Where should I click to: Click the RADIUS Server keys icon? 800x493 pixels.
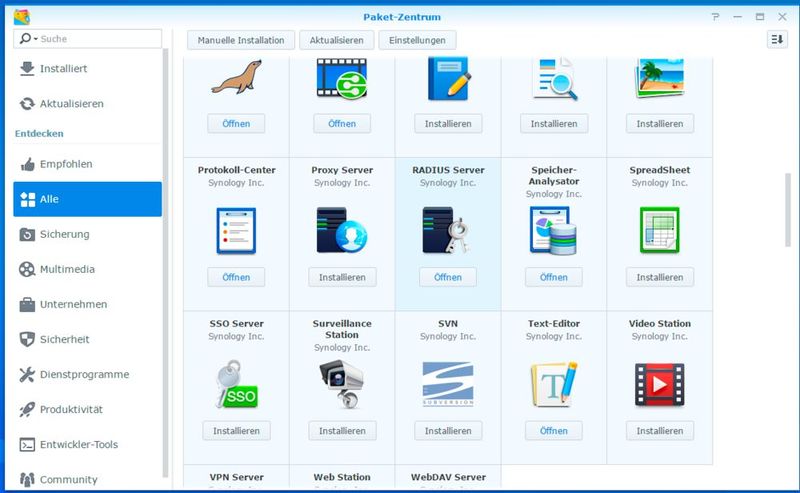(445, 230)
